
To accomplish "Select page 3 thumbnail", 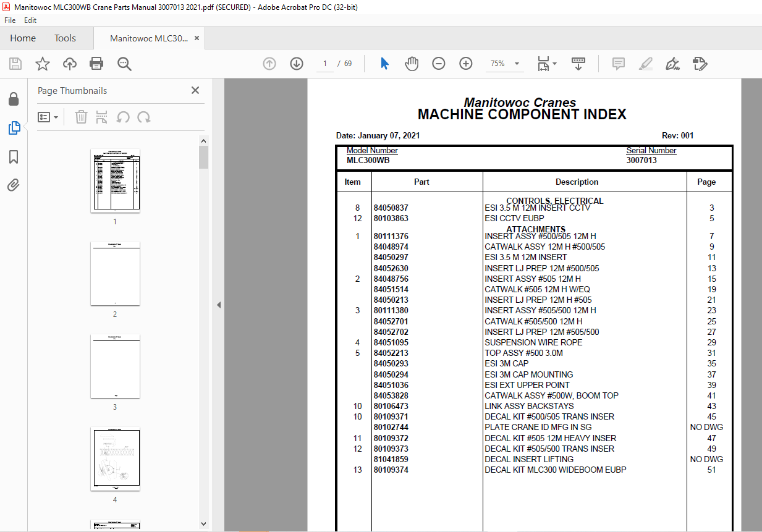I will [115, 366].
